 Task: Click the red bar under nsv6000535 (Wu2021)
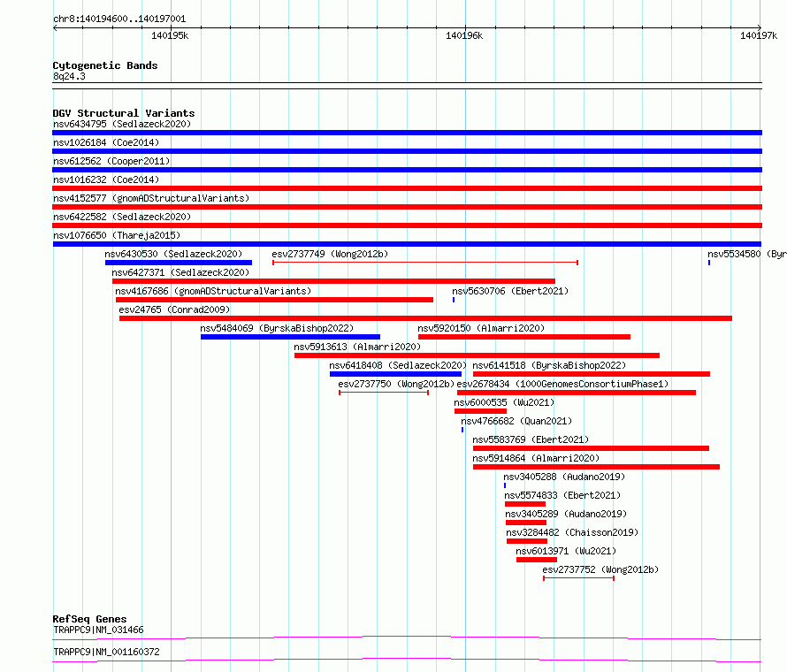point(480,411)
